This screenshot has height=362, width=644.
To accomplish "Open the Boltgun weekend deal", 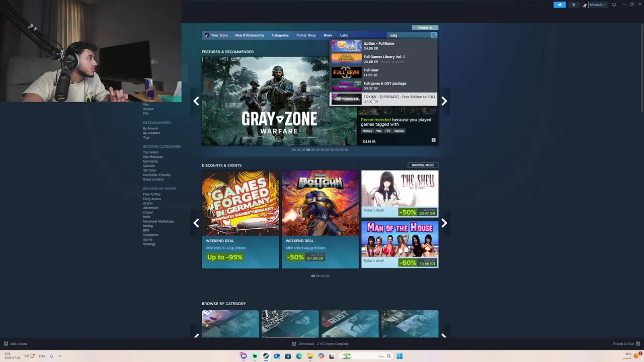I will click(320, 219).
